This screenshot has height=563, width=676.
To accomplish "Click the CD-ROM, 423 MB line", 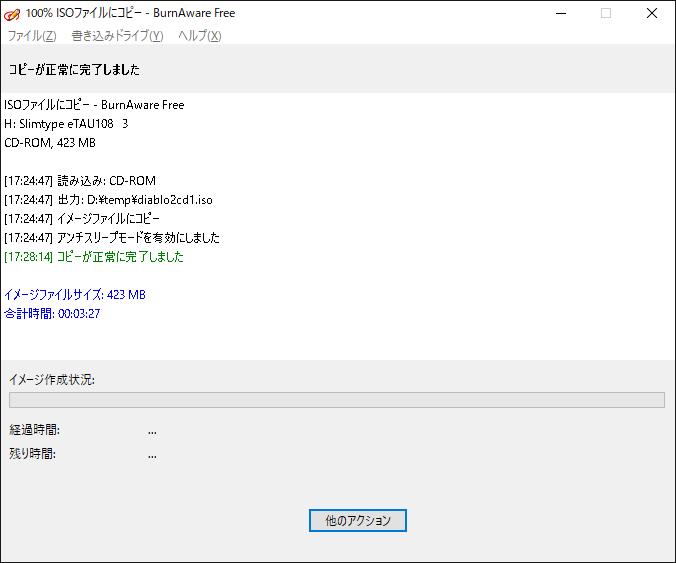I will (50, 143).
